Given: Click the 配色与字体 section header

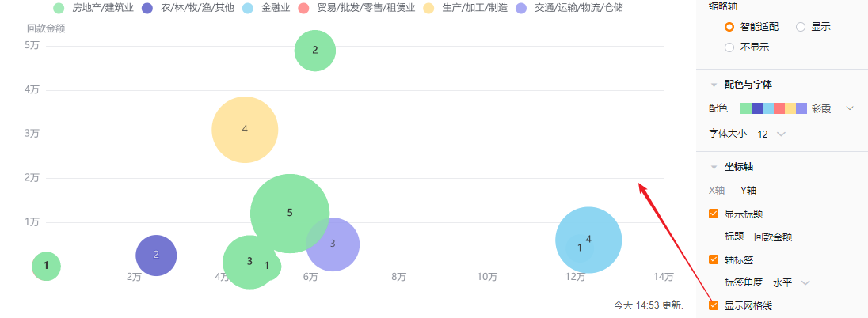Looking at the screenshot, I should (748, 85).
